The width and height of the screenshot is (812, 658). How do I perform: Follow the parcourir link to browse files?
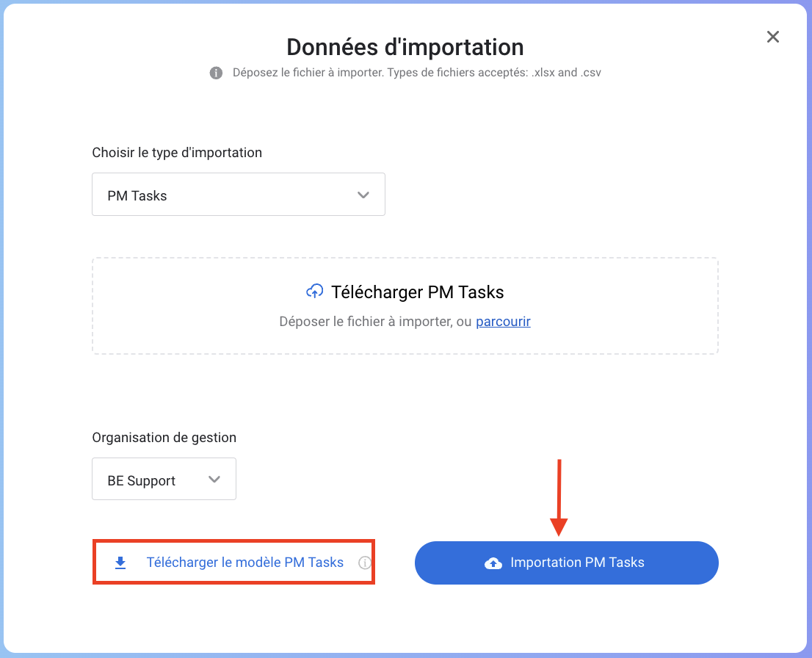point(503,321)
